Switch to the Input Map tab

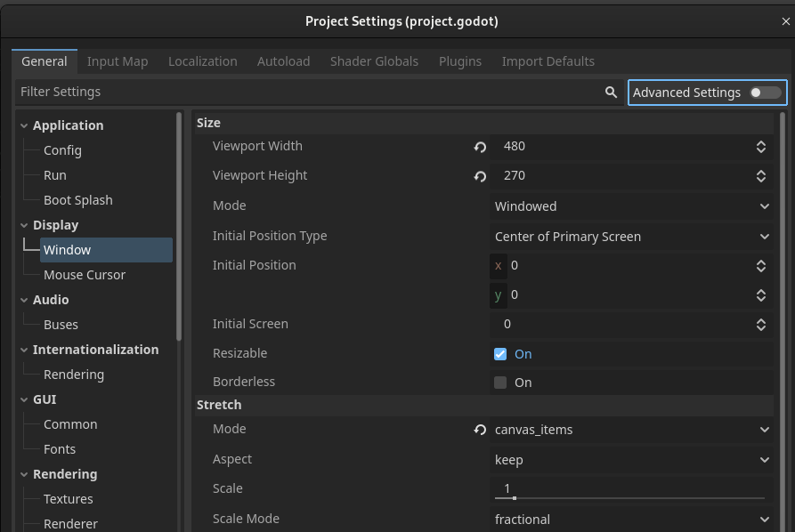[118, 61]
